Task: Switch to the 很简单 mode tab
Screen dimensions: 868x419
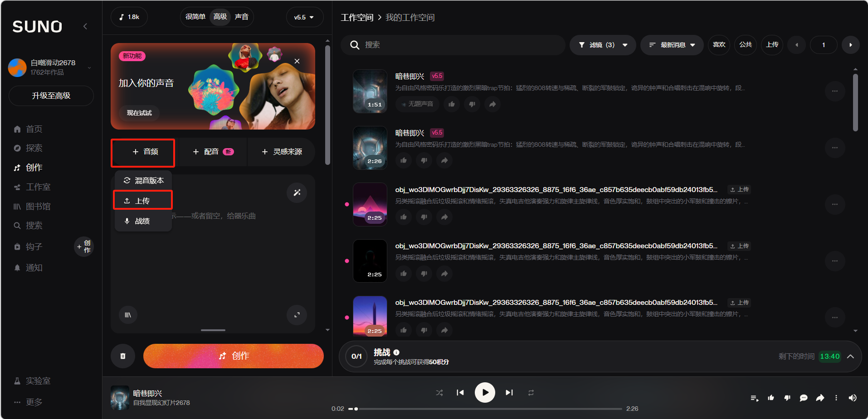Action: (x=195, y=17)
